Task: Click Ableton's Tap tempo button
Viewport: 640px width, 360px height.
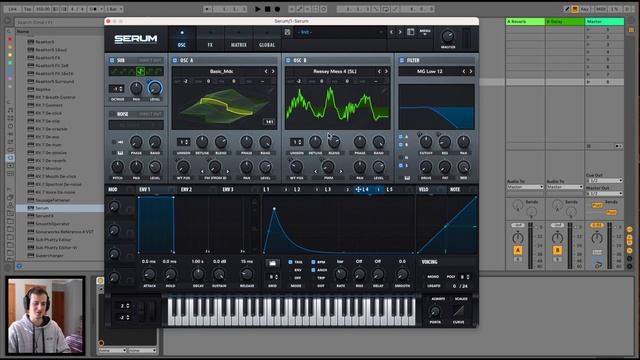Action: pyautogui.click(x=27, y=9)
